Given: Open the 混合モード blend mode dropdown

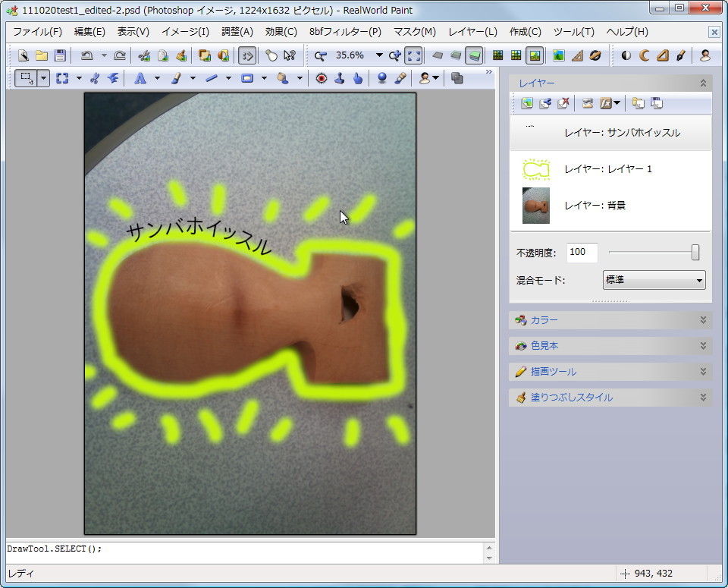Looking at the screenshot, I should pos(653,280).
